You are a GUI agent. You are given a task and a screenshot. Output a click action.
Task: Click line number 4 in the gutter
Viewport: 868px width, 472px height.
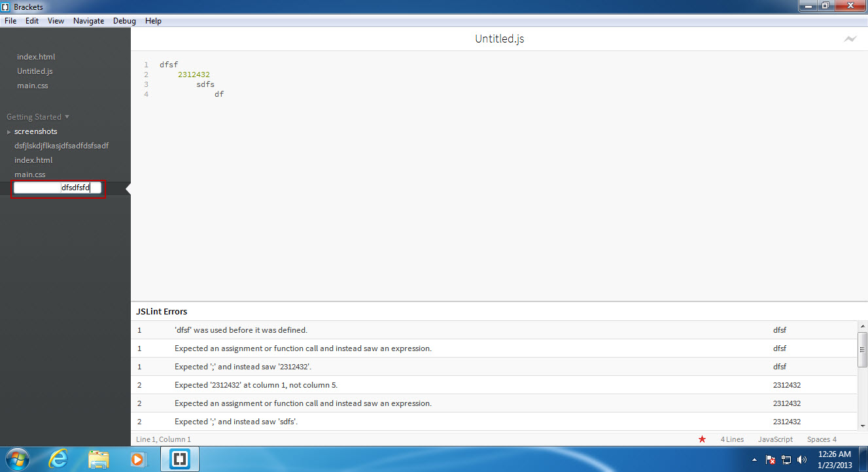(147, 94)
